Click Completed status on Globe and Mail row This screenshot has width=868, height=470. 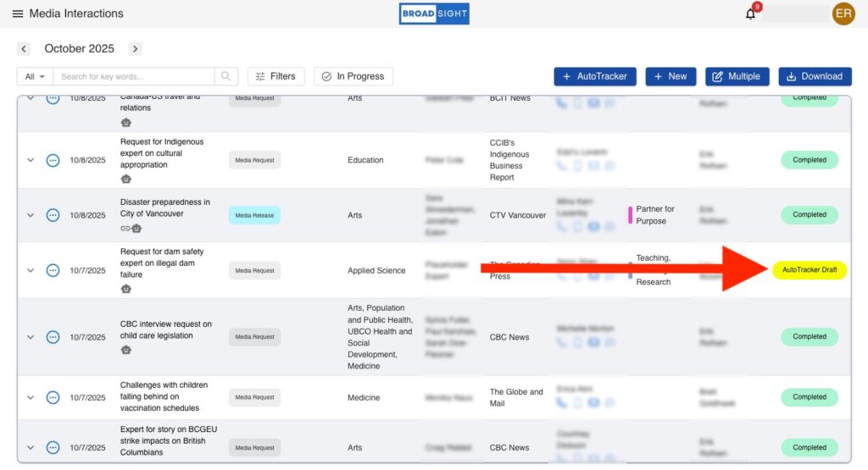click(x=810, y=397)
